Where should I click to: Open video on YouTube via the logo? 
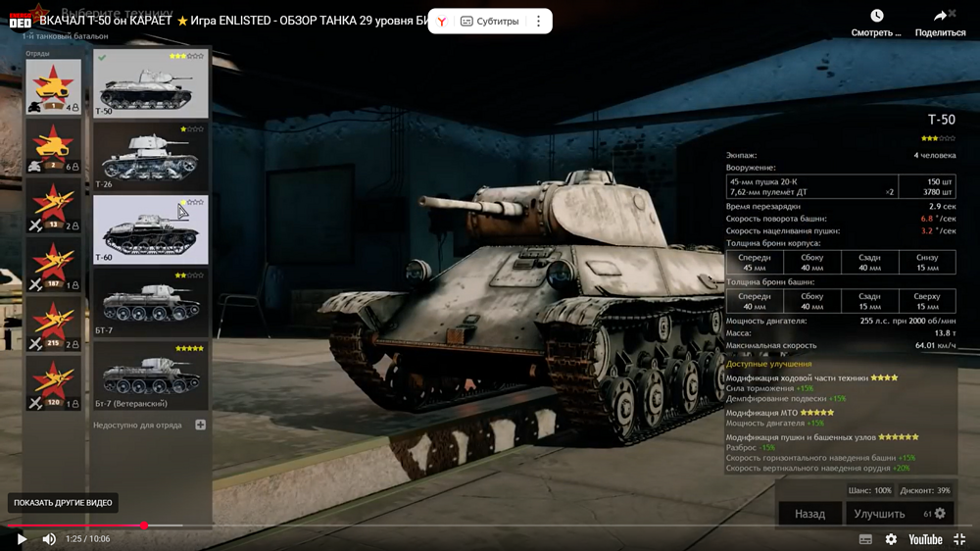point(924,539)
